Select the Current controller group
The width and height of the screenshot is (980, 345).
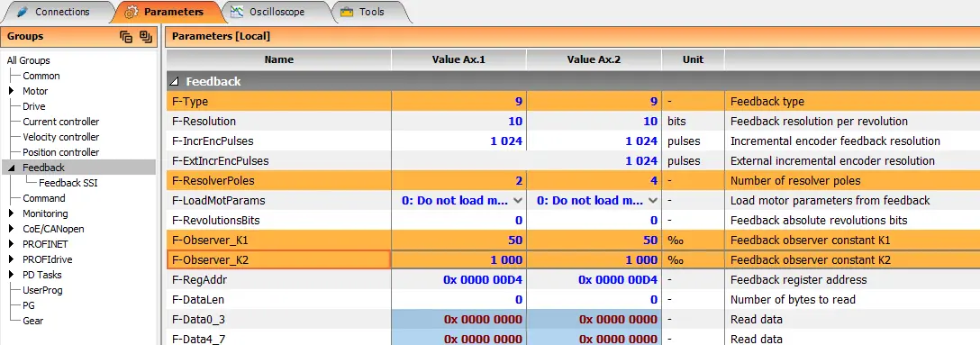(60, 122)
